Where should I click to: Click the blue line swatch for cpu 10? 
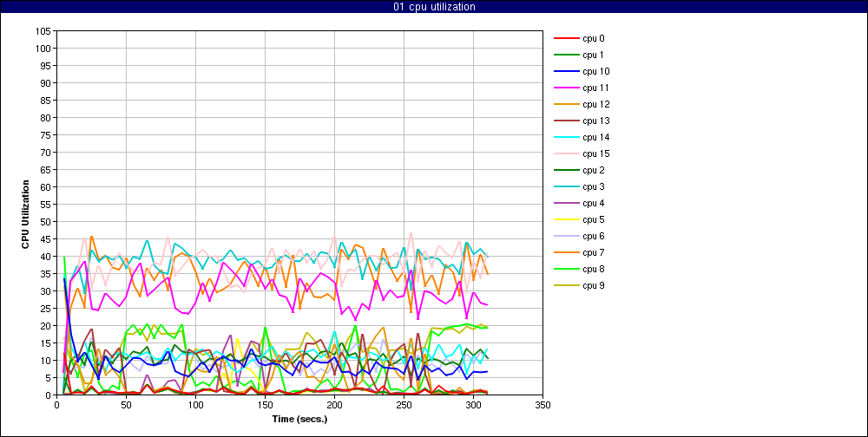coord(566,71)
